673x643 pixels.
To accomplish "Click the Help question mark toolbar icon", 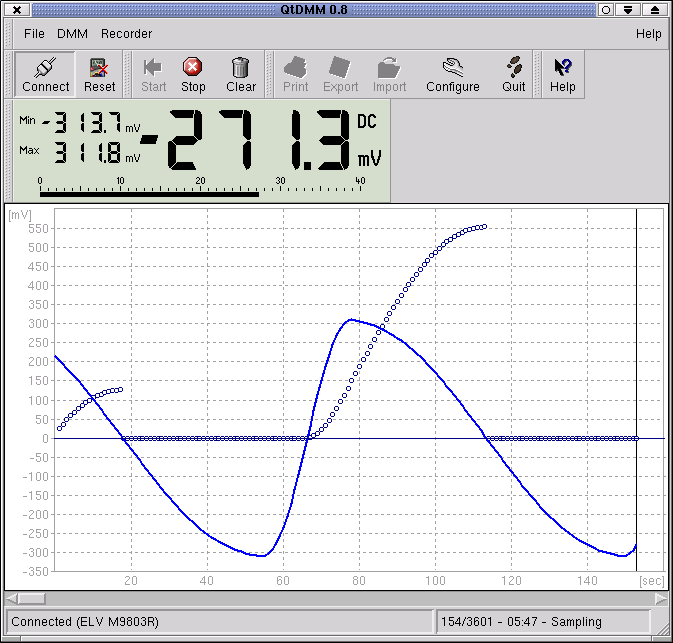I will 562,75.
